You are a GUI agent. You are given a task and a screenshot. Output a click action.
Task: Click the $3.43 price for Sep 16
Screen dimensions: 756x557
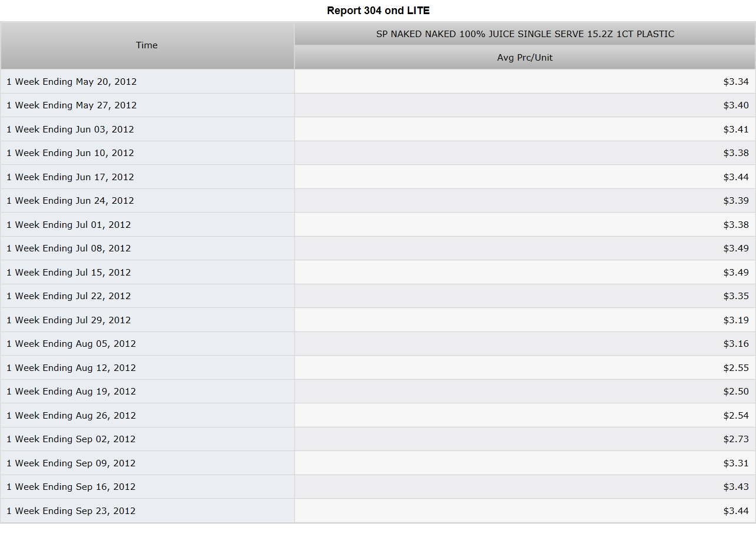pos(736,487)
